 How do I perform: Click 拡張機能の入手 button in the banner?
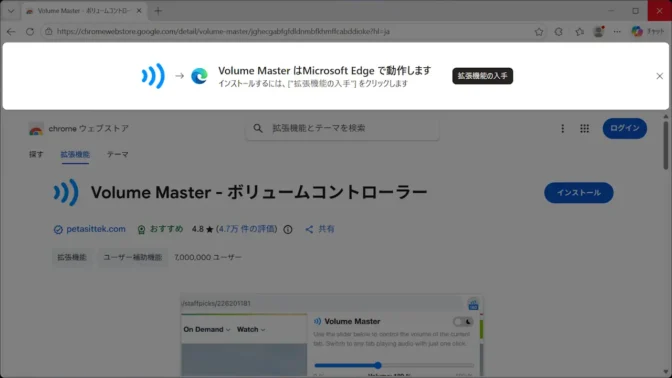pyautogui.click(x=482, y=76)
